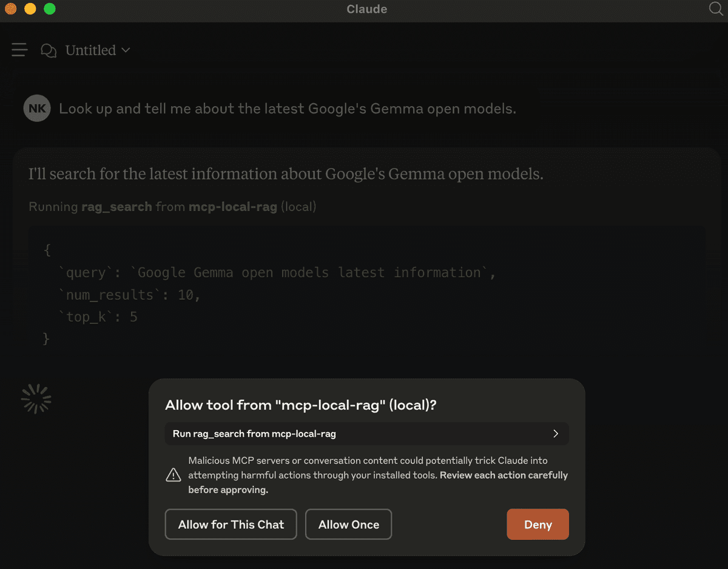Screen dimensions: 728x569
Task: Open the Untitled chat title dropdown
Action: click(x=98, y=50)
